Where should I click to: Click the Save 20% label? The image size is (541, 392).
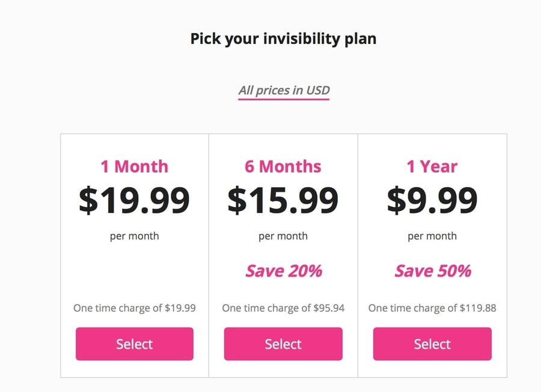[284, 271]
